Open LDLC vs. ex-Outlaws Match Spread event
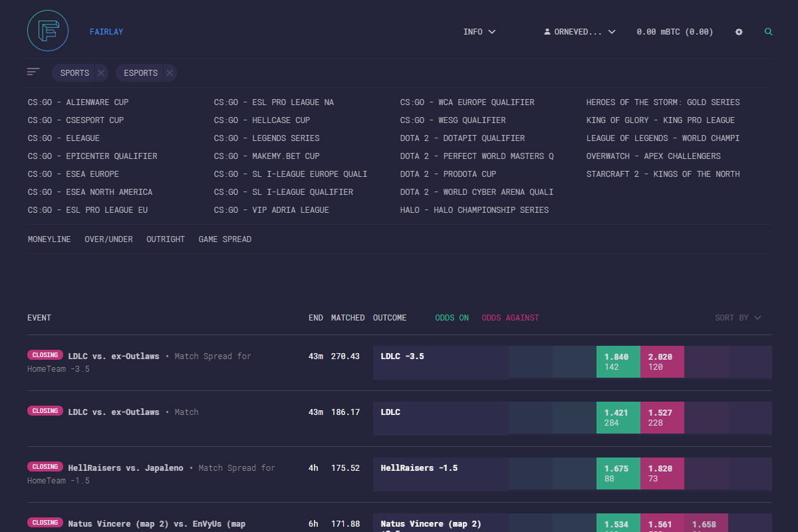 114,356
